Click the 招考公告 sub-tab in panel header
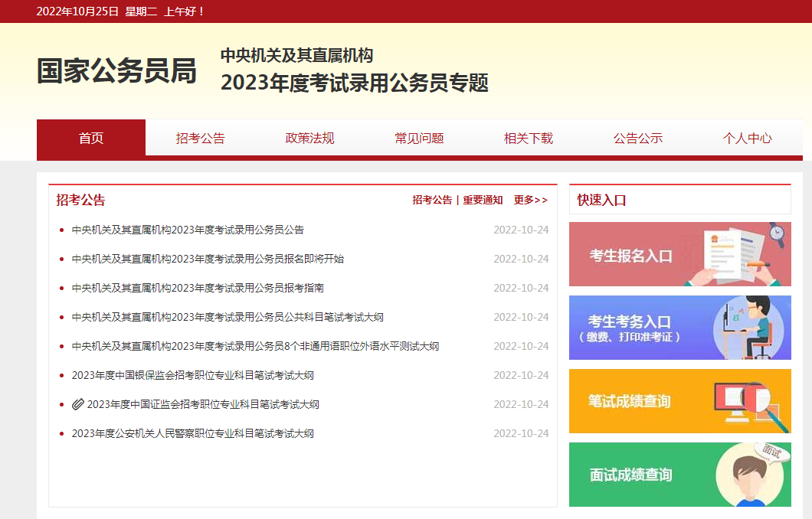 point(432,200)
